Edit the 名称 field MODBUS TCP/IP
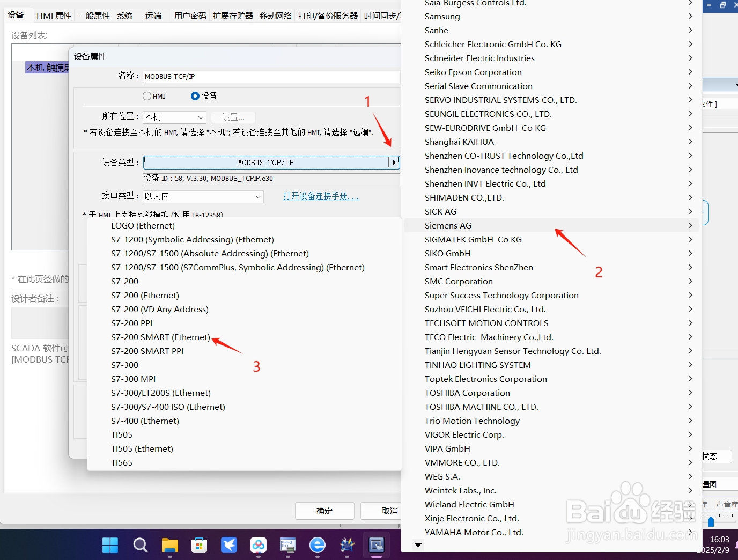This screenshot has width=738, height=560. click(x=271, y=76)
